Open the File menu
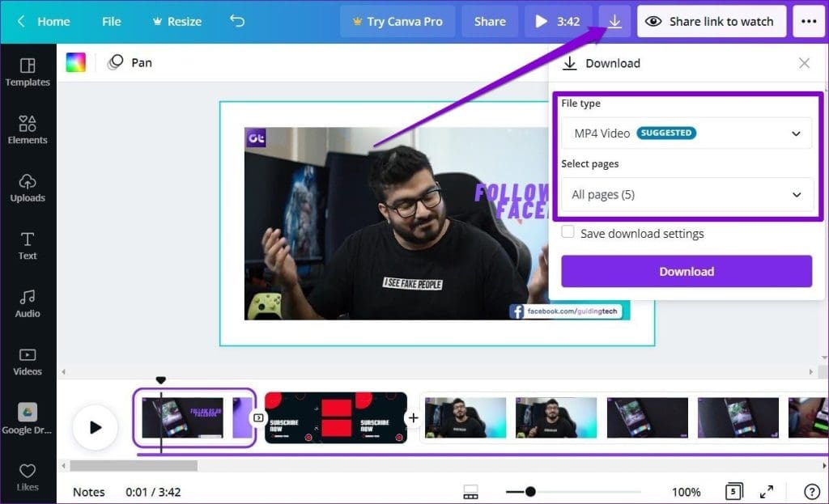The width and height of the screenshot is (829, 504). pyautogui.click(x=111, y=21)
